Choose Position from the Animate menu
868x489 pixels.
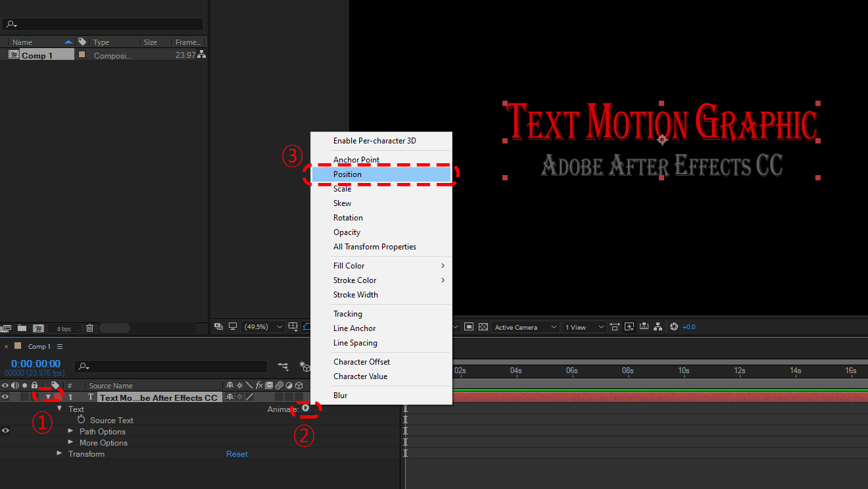coord(381,174)
